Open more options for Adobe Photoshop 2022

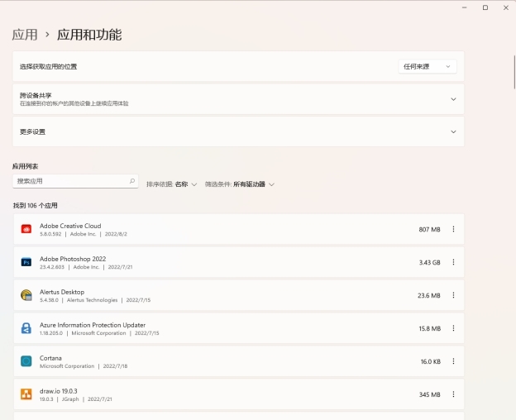pos(453,262)
